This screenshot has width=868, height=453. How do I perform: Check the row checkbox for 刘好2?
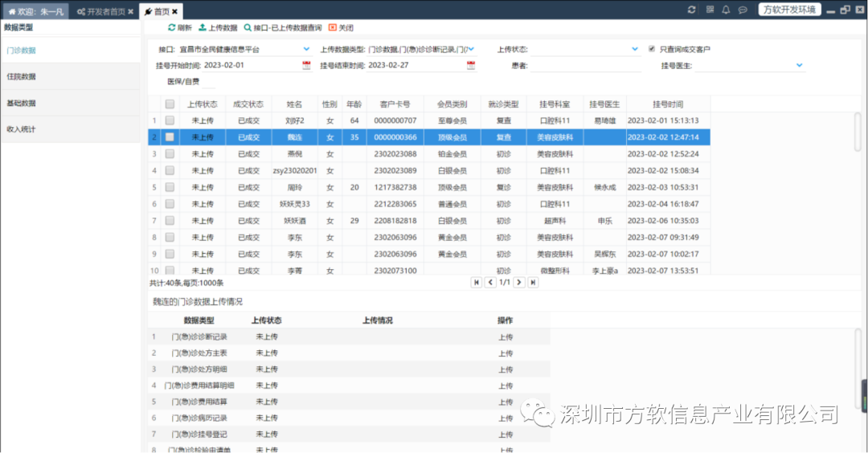[170, 120]
